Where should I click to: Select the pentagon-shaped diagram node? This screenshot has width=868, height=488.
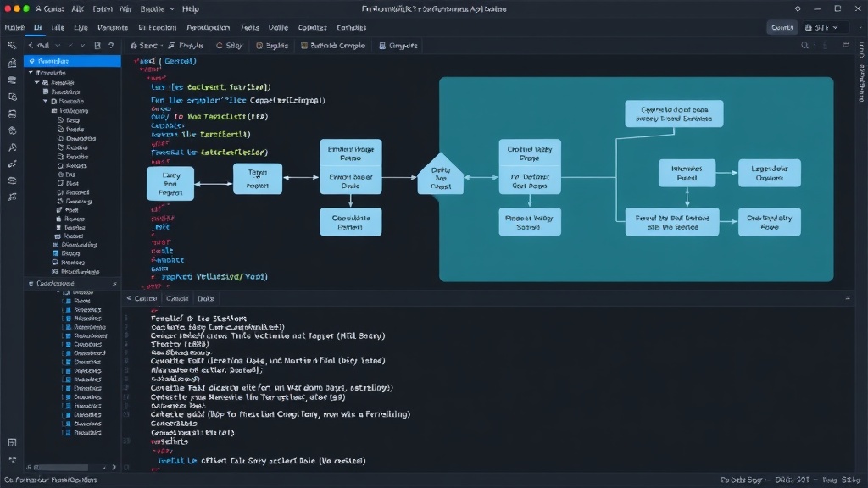point(441,175)
